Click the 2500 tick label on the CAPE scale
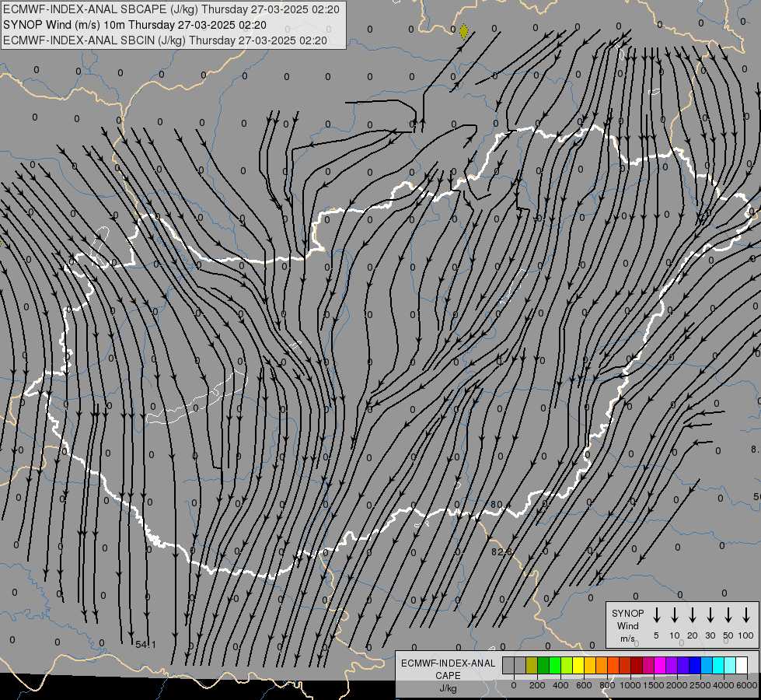 700,685
